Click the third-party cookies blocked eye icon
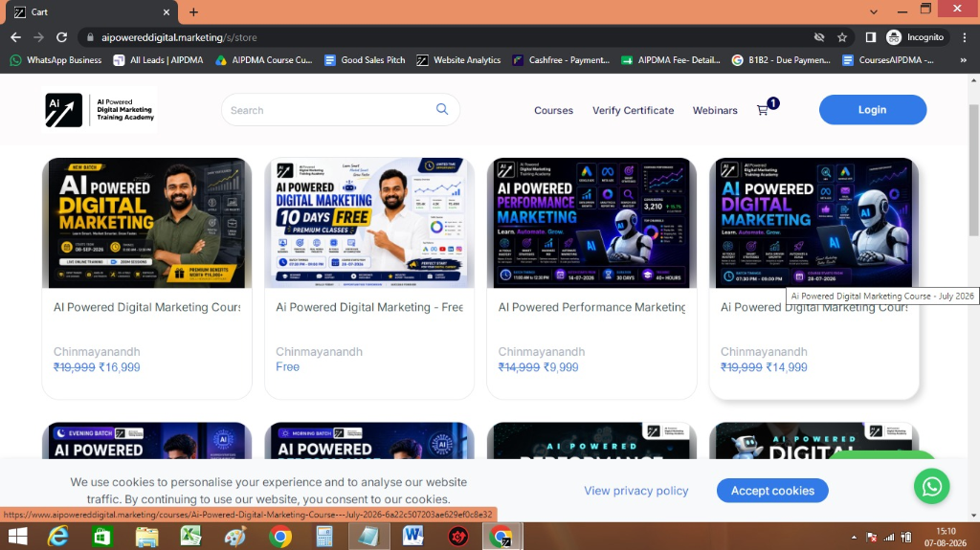 (x=819, y=37)
